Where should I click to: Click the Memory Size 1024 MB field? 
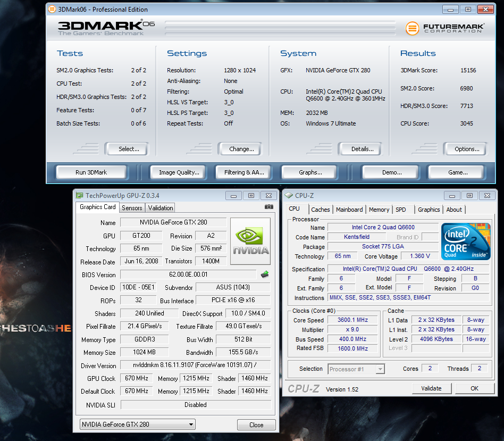click(x=144, y=352)
